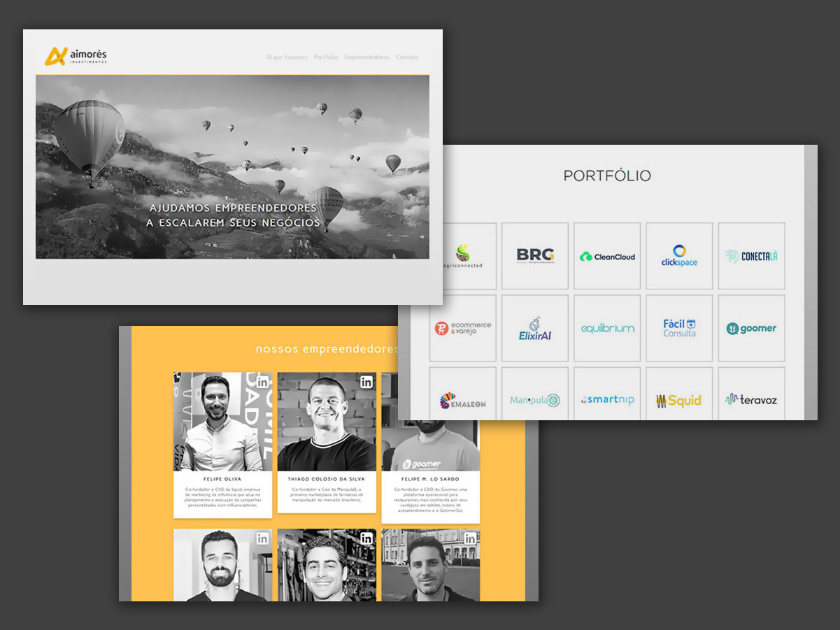Open Thiago Colosio da Silva's LinkedIn icon
The width and height of the screenshot is (840, 630).
click(x=366, y=382)
